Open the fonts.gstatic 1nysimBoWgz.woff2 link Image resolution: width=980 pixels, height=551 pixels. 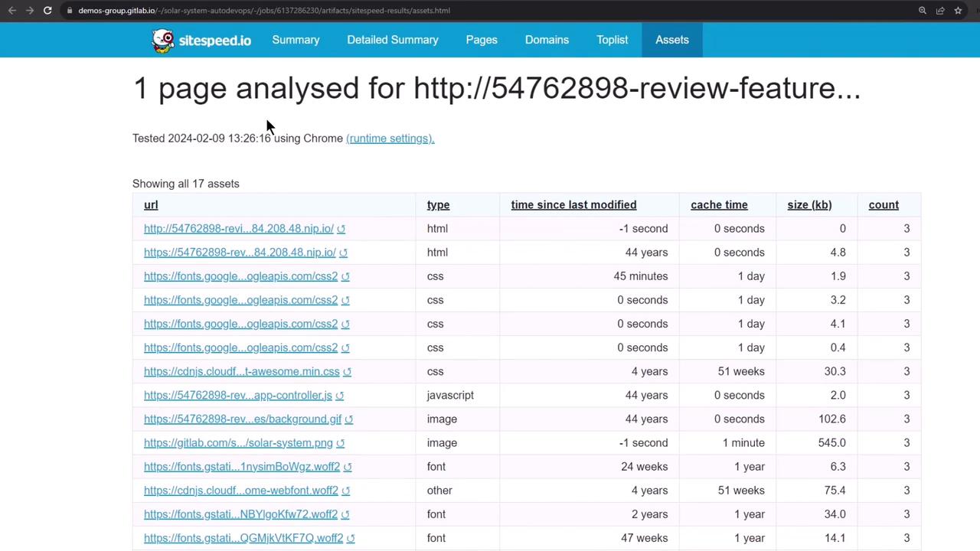tap(242, 467)
